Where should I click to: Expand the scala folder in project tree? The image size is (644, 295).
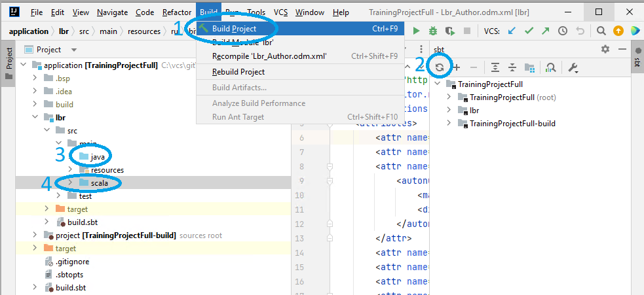[x=71, y=182]
